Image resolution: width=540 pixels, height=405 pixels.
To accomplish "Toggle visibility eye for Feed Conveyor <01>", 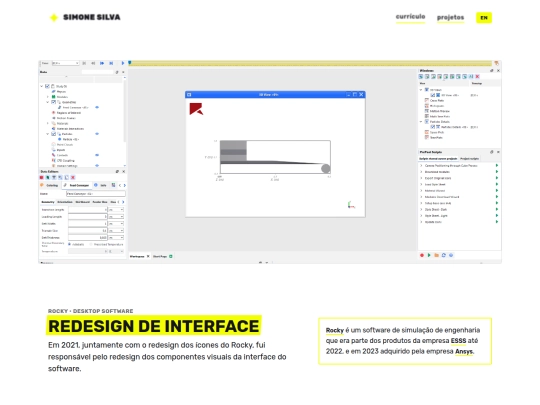I will click(x=97, y=107).
